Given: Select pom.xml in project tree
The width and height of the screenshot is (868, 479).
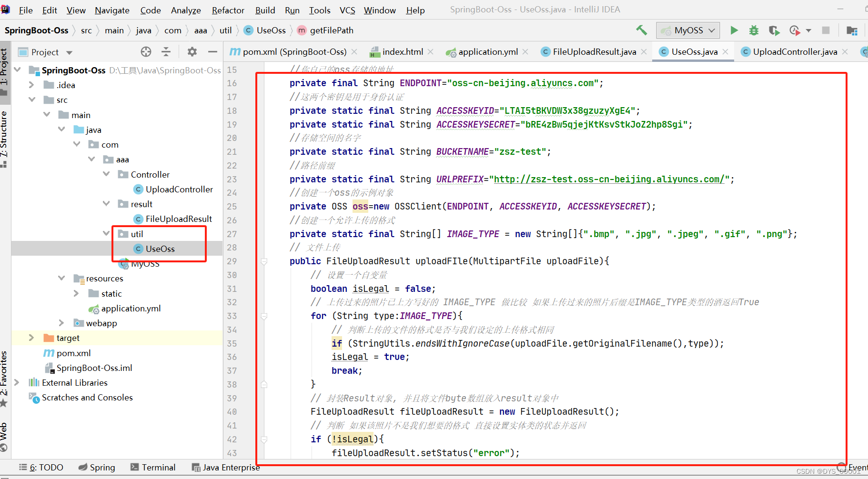Looking at the screenshot, I should [x=73, y=353].
